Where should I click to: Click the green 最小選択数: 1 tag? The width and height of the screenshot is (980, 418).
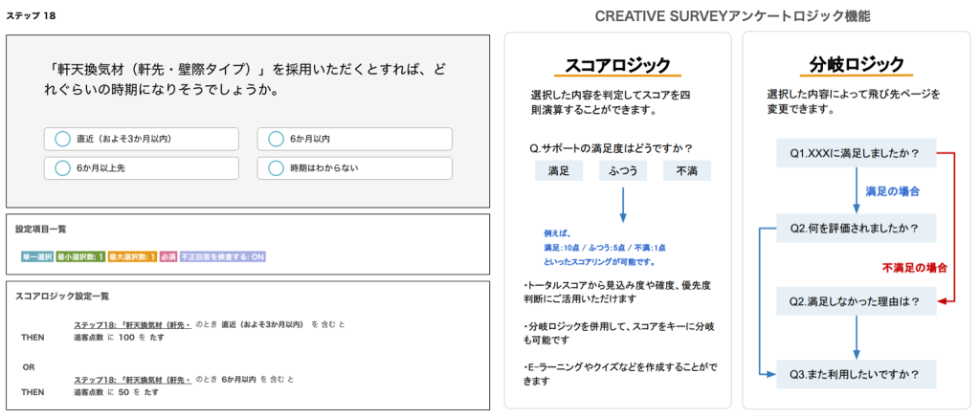tap(79, 256)
